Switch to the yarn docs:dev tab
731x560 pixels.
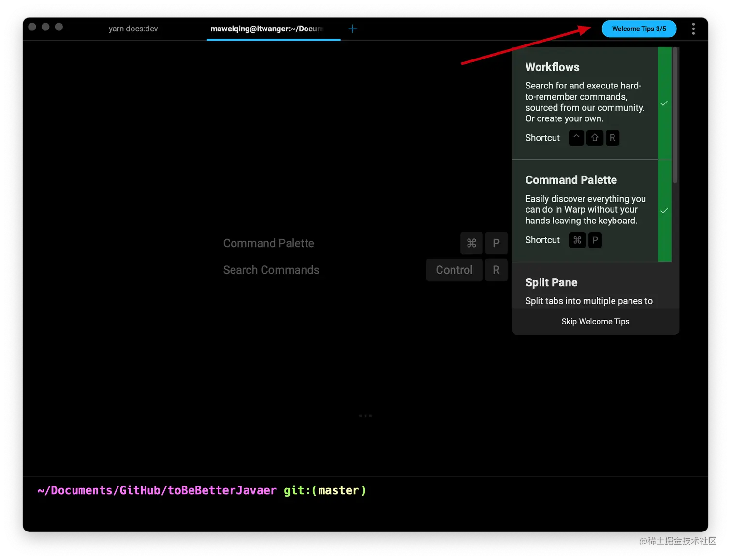(133, 29)
